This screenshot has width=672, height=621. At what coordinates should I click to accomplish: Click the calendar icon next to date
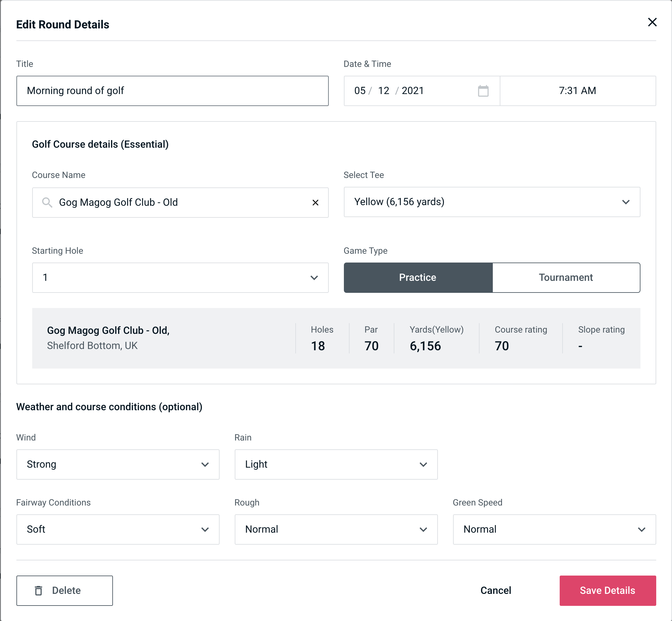click(484, 91)
